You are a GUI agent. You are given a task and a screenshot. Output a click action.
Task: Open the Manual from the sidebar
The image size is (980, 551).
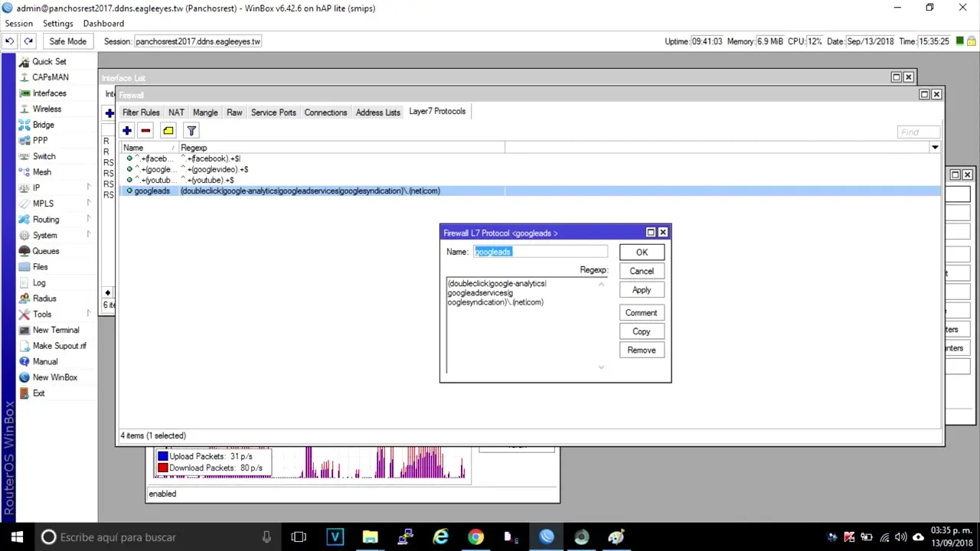[45, 361]
